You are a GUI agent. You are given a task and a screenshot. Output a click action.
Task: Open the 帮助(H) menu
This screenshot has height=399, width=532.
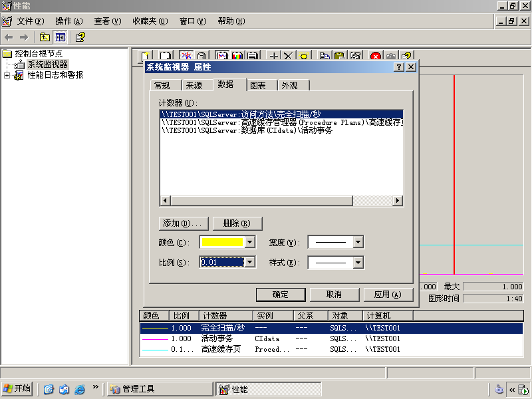[x=231, y=21]
